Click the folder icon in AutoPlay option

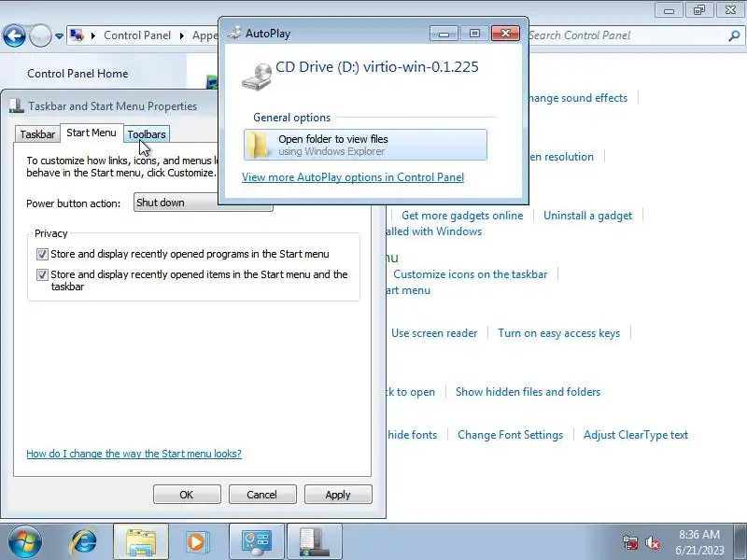click(259, 146)
